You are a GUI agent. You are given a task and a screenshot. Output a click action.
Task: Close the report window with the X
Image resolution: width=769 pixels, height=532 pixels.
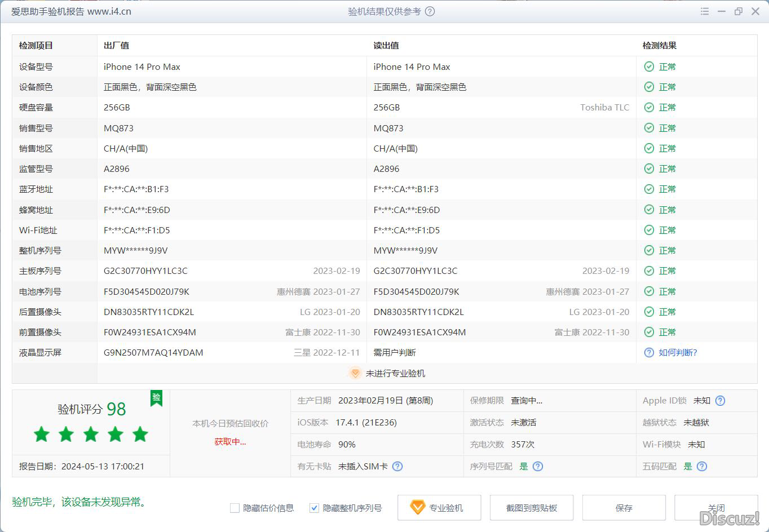(755, 11)
